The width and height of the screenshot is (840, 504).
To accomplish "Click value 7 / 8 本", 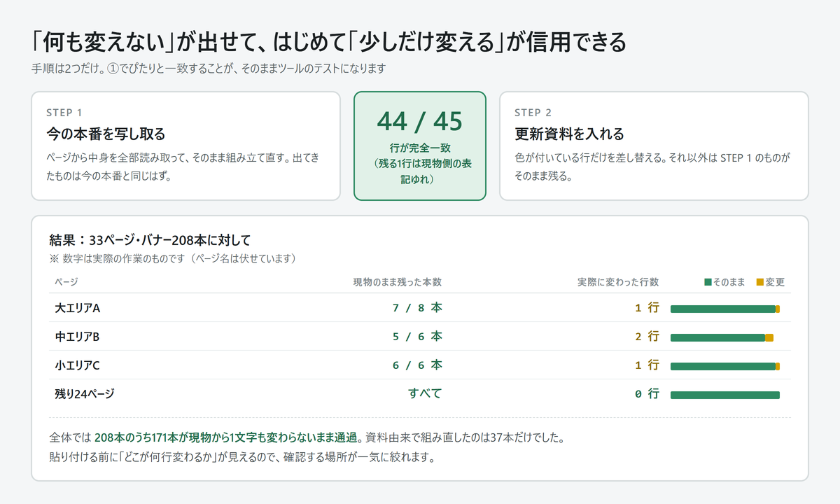I will (417, 307).
